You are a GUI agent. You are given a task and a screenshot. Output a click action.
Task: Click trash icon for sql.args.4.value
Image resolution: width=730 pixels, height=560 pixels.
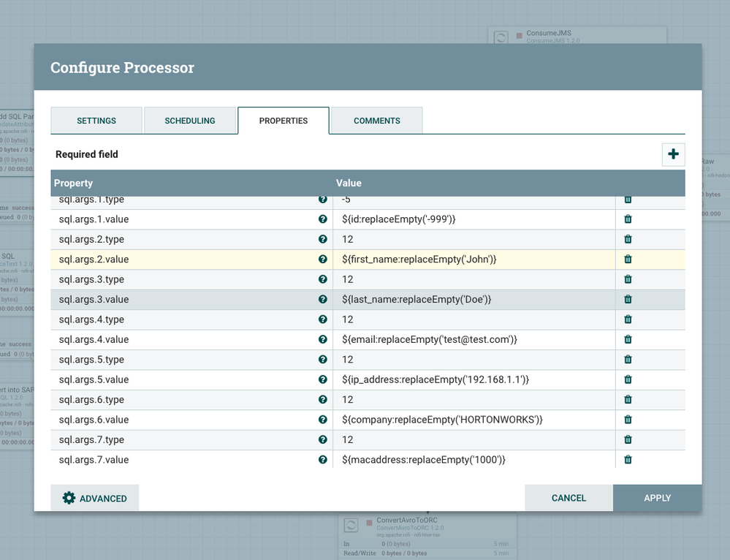coord(628,340)
